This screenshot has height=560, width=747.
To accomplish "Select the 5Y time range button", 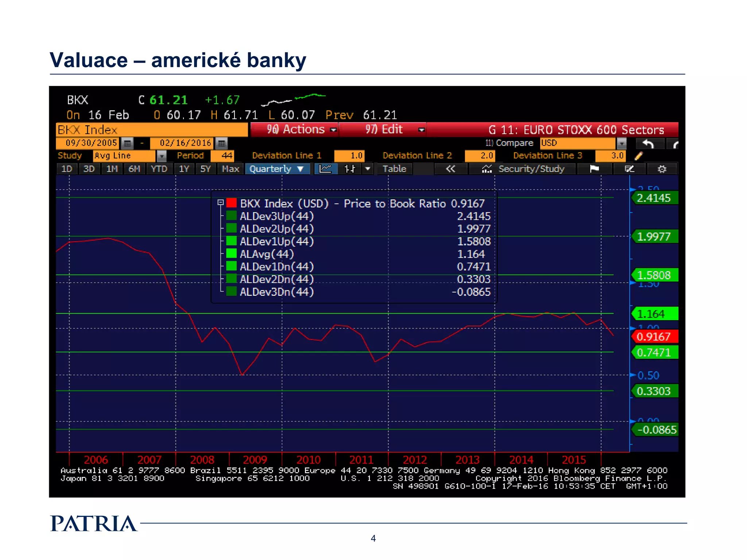I will [205, 169].
